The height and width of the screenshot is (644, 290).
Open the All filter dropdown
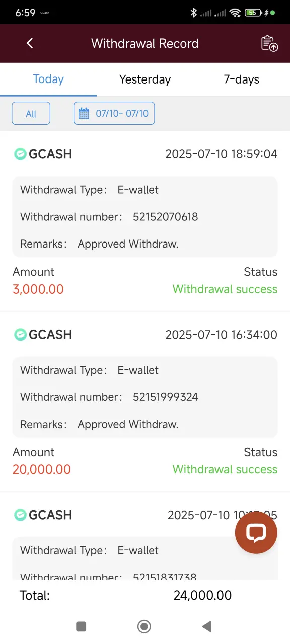click(x=31, y=113)
